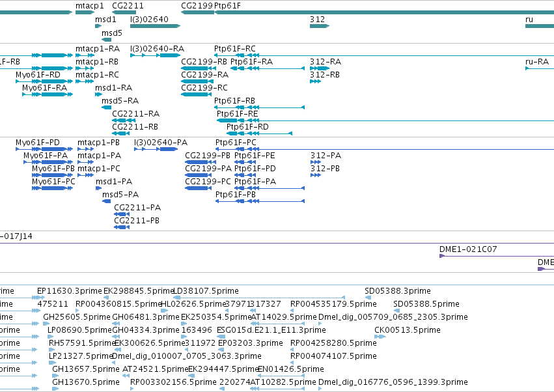Open transcript mtacp1-RC

[x=98, y=75]
